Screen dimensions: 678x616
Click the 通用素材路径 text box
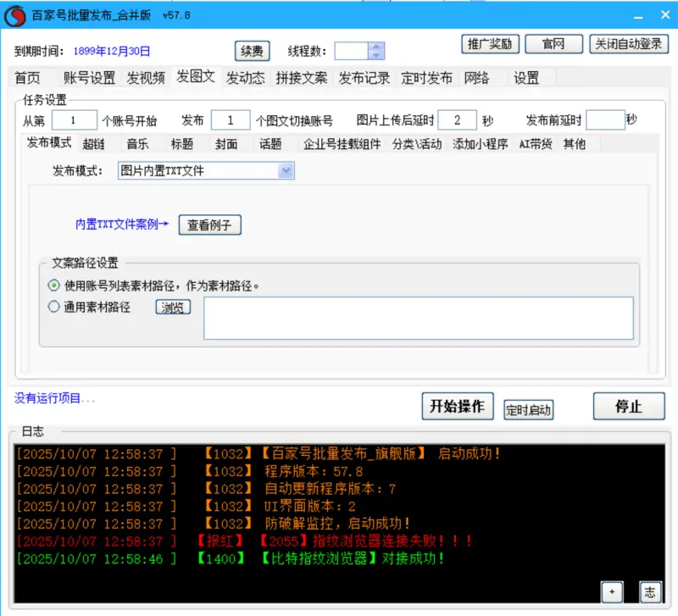click(x=418, y=318)
